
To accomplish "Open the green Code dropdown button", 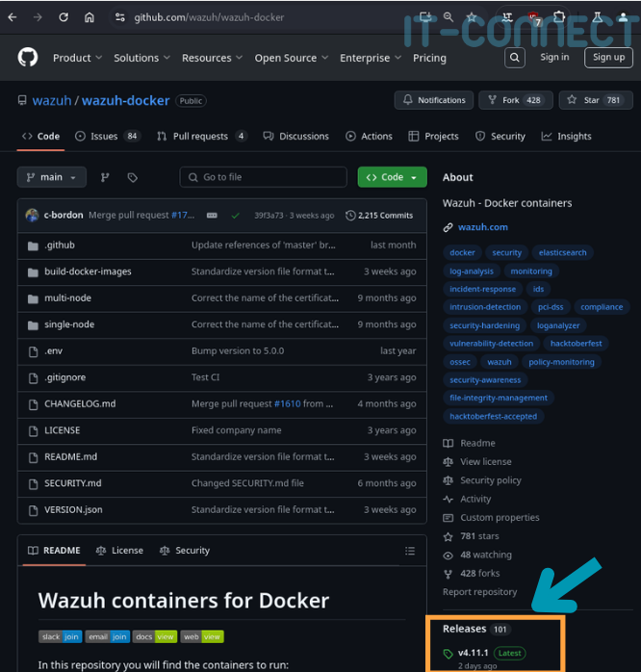I will [392, 177].
